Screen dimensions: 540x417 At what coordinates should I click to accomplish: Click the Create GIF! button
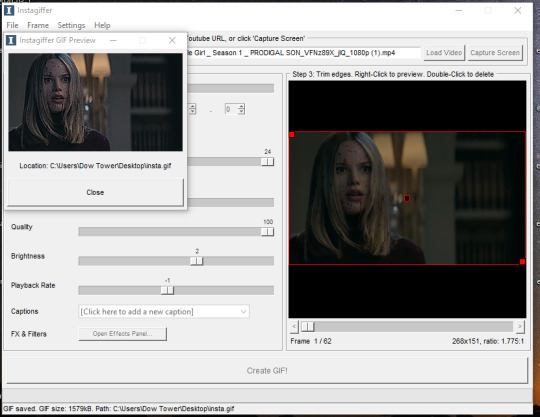pos(267,371)
